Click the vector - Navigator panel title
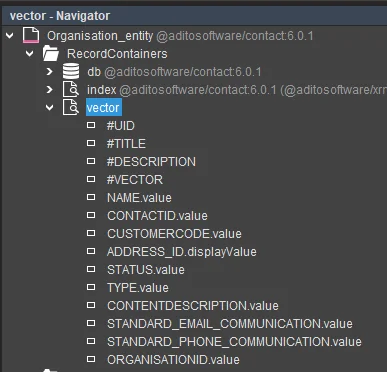 click(60, 16)
